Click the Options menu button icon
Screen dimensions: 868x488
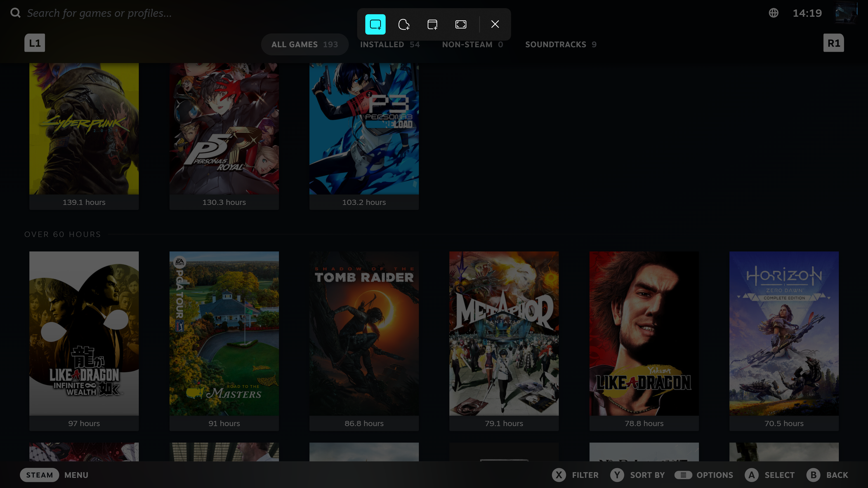pyautogui.click(x=683, y=475)
